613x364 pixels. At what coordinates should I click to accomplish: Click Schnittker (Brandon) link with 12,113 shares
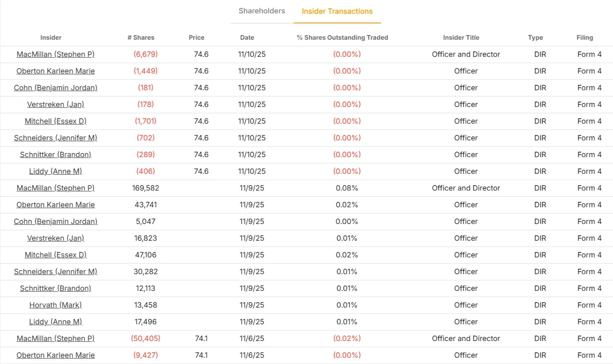[56, 288]
